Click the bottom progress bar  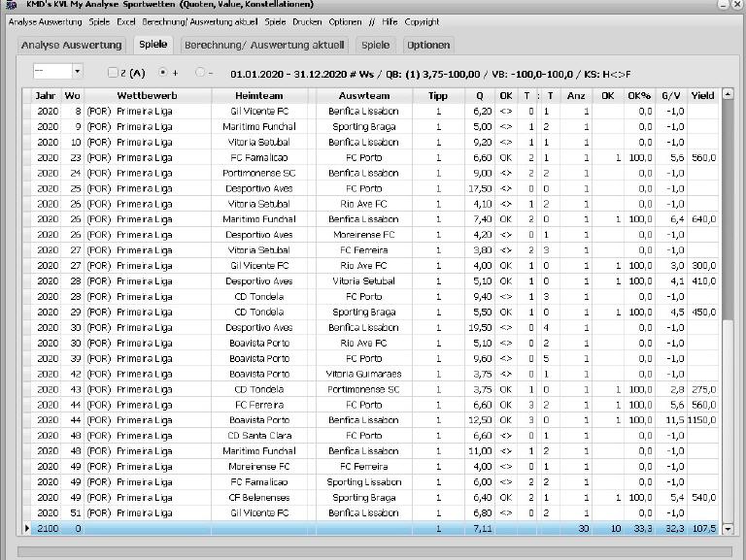(x=375, y=552)
